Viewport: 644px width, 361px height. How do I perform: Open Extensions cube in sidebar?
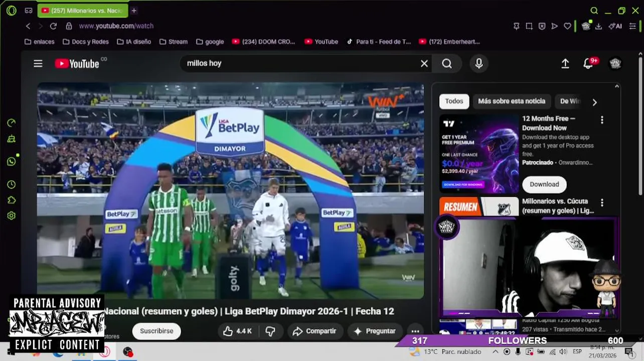pos(12,200)
